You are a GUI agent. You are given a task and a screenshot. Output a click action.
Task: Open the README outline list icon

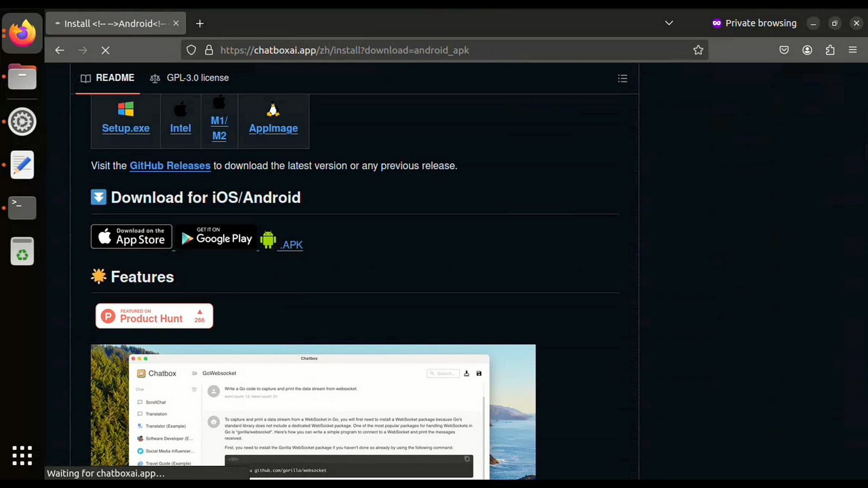[622, 79]
